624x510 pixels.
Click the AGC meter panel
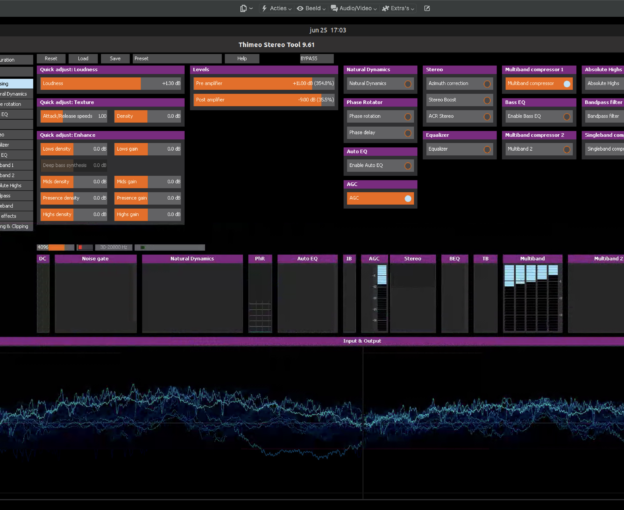(x=374, y=294)
